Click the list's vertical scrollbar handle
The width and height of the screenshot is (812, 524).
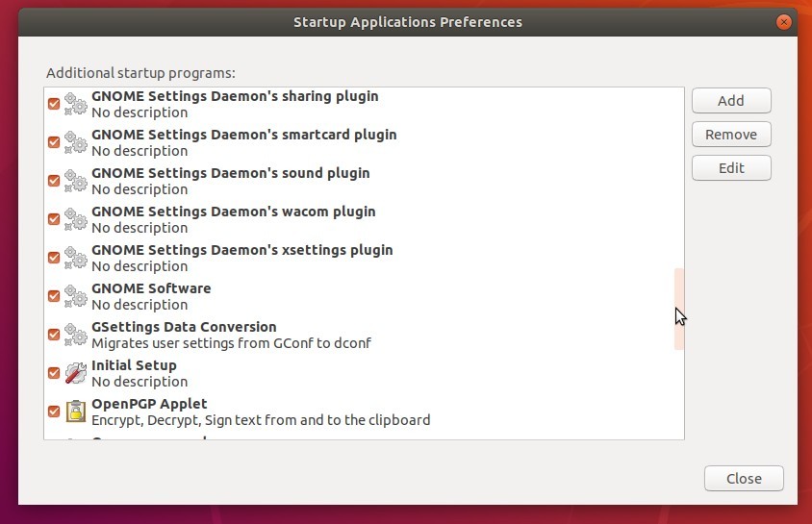pyautogui.click(x=678, y=310)
